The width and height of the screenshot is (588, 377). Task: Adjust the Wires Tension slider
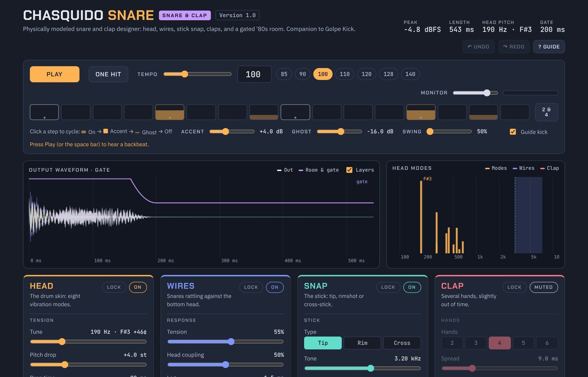pos(225,342)
